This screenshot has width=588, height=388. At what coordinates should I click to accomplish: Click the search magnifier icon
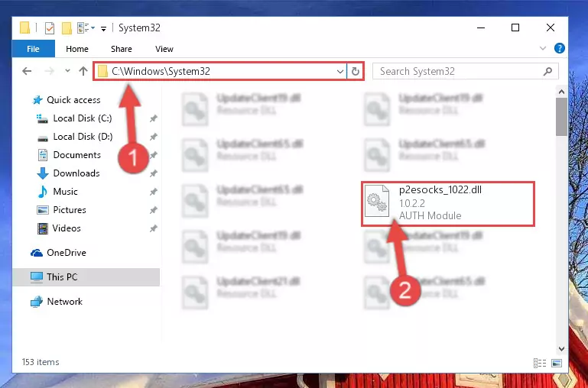coord(548,71)
